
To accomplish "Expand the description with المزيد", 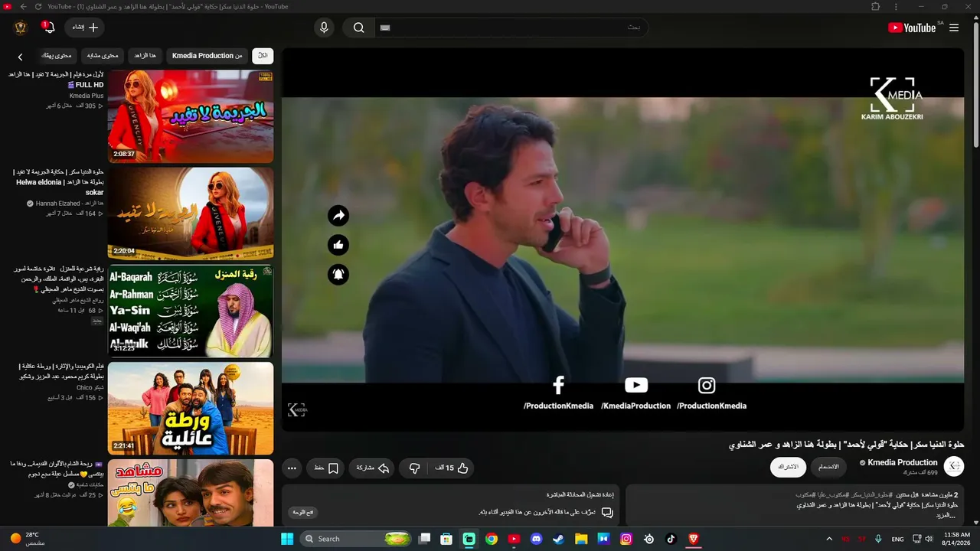I will (944, 515).
